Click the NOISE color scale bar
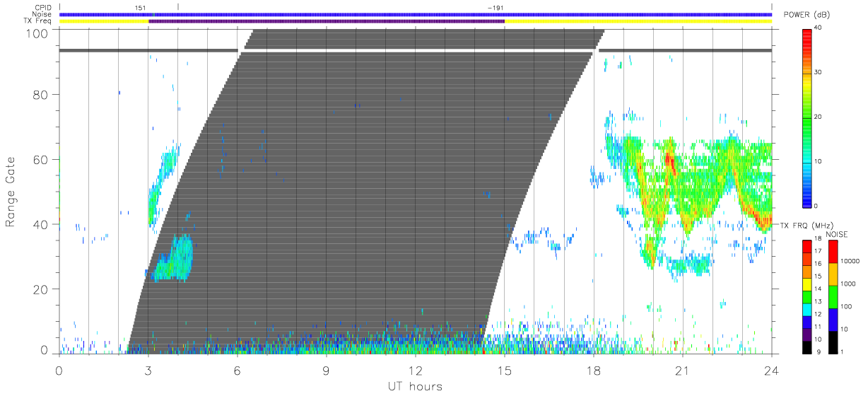This screenshot has height=401, width=868. click(833, 296)
